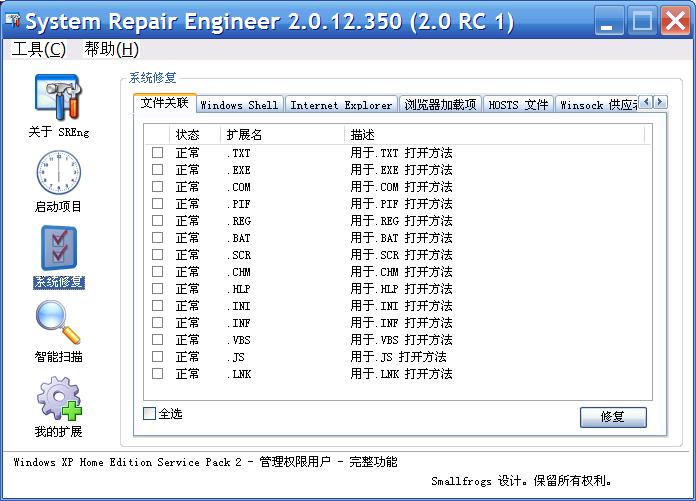This screenshot has width=696, height=501.
Task: Check the .LNK row checkbox
Action: [157, 374]
